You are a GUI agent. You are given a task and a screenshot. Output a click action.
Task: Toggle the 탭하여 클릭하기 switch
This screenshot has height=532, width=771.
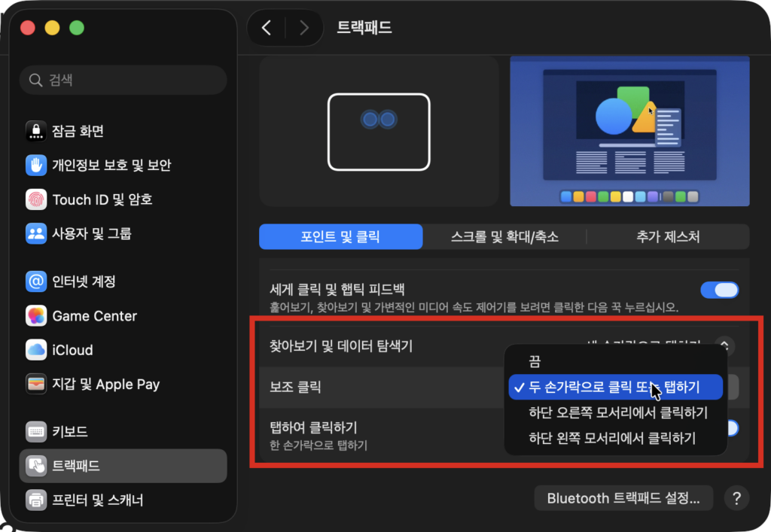click(x=732, y=428)
